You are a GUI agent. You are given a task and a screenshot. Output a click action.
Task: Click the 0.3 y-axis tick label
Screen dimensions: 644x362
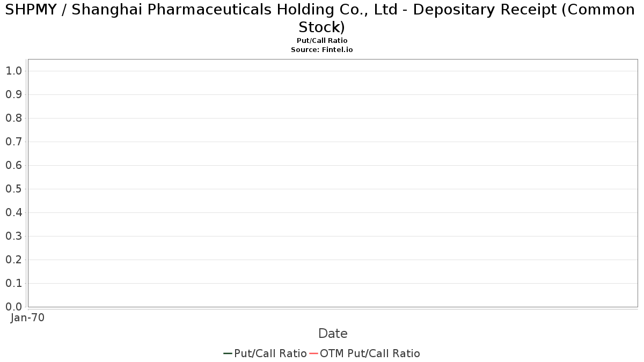13,236
